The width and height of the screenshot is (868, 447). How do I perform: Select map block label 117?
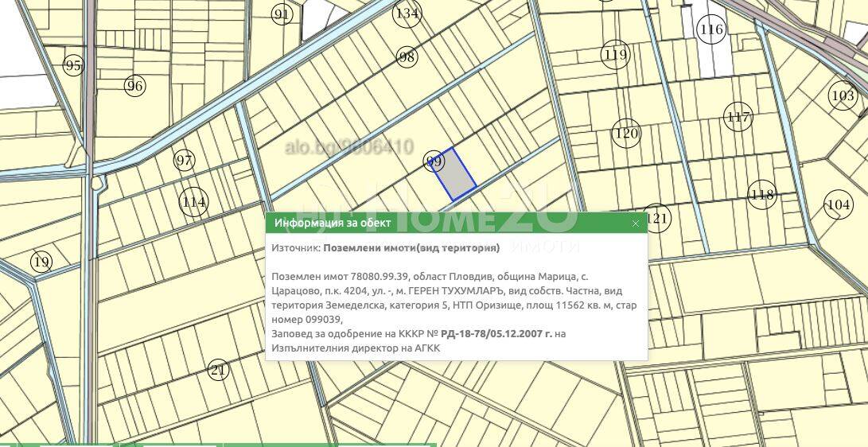pyautogui.click(x=738, y=117)
